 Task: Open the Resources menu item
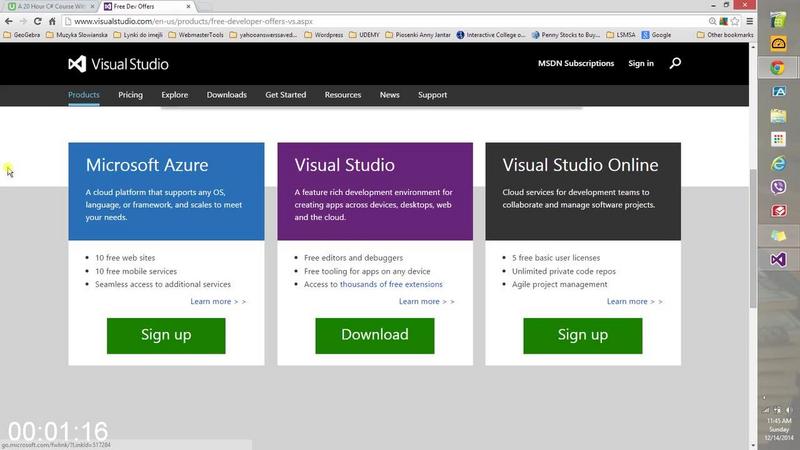coord(343,95)
